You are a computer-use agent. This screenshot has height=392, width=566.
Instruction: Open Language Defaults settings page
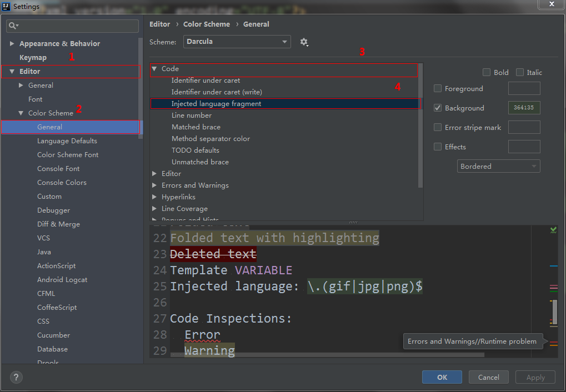67,141
